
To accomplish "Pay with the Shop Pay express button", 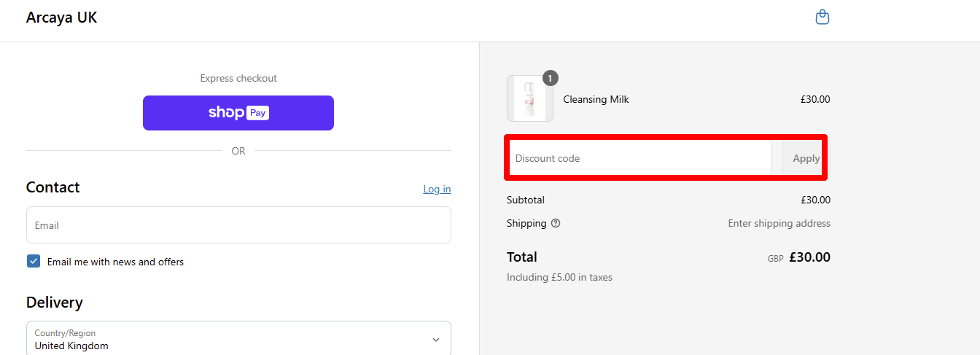I will (x=238, y=113).
